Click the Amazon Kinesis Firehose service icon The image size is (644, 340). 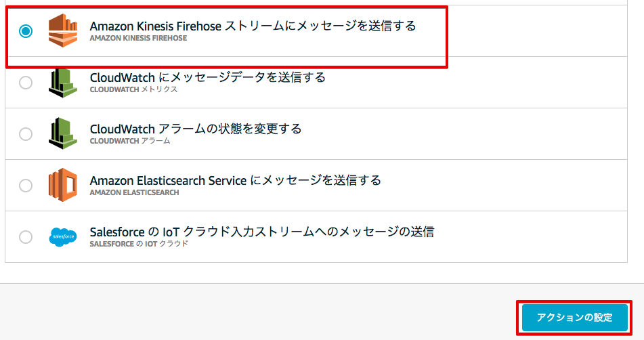tap(63, 30)
